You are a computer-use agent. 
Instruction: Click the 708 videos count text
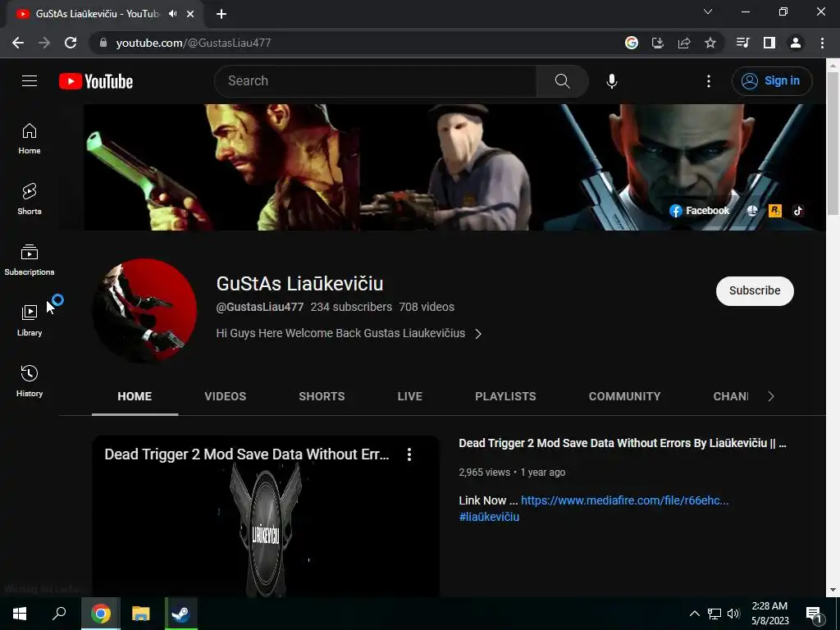[x=427, y=307]
